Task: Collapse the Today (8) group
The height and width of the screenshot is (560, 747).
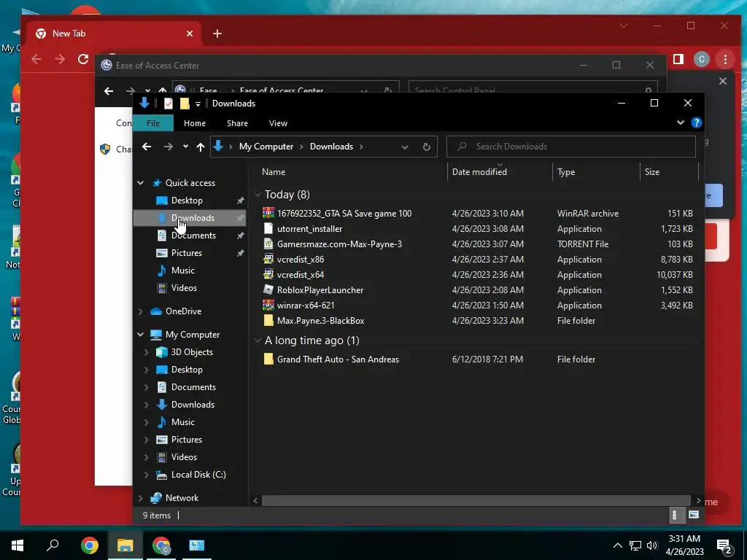Action: (258, 194)
